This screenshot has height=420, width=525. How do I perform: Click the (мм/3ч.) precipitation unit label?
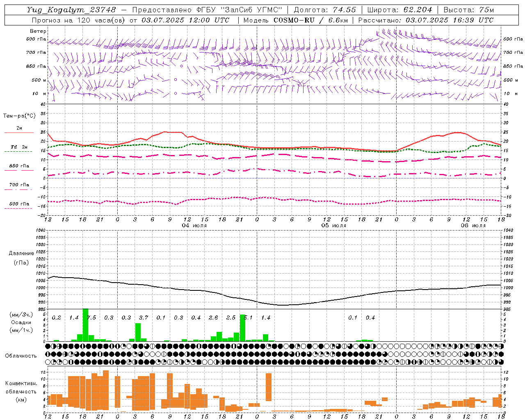21,315
